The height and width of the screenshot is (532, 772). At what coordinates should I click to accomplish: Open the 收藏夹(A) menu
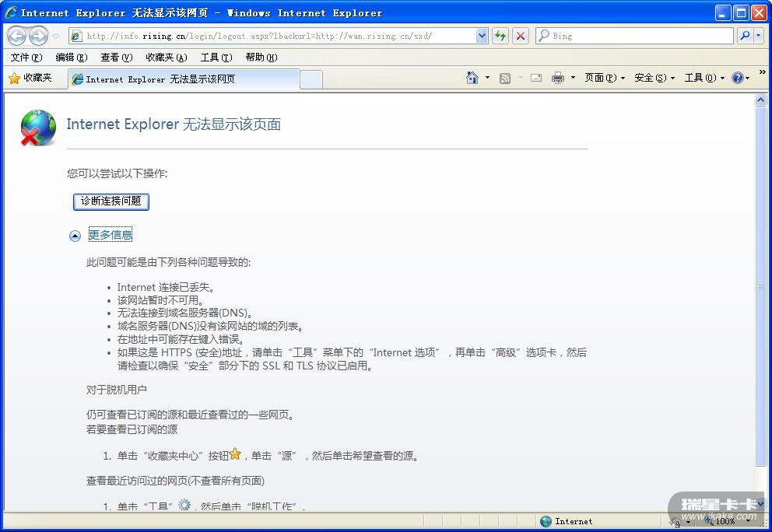[167, 58]
